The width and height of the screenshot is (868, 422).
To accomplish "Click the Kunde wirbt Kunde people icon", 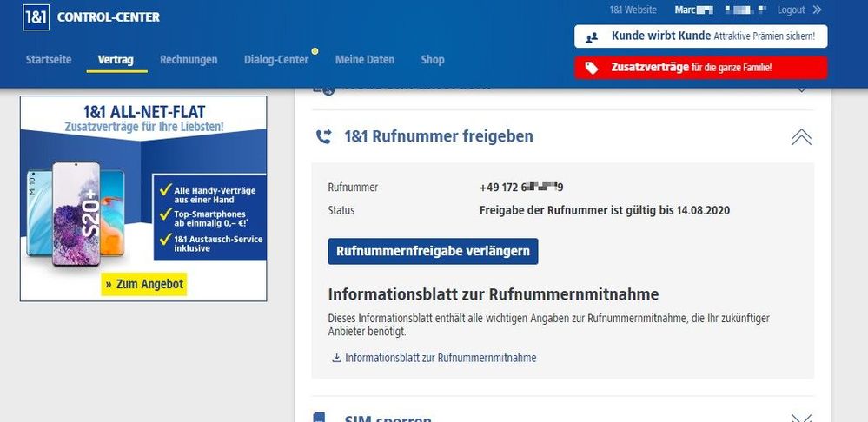I will pyautogui.click(x=592, y=37).
